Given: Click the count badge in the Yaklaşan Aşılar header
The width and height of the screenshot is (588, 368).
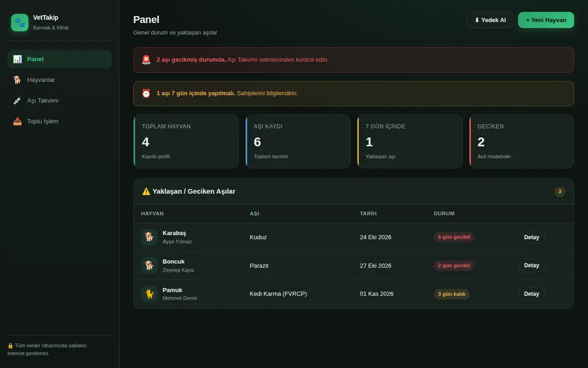Looking at the screenshot, I should pyautogui.click(x=560, y=191).
